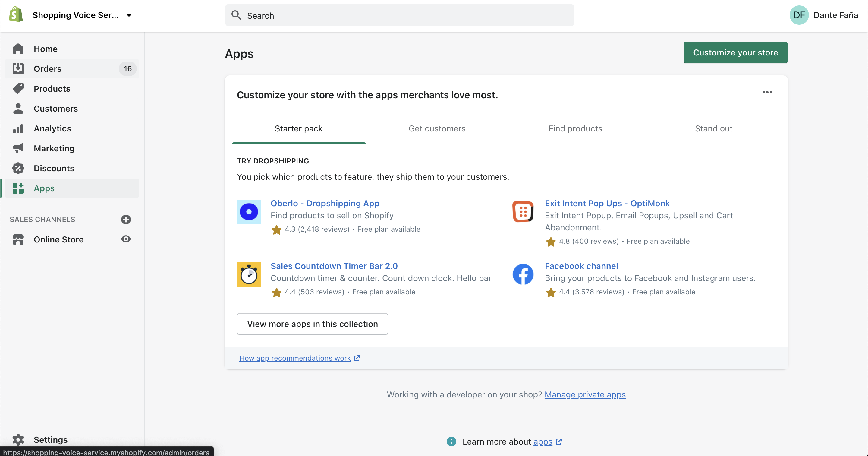The width and height of the screenshot is (868, 456).
Task: Click View more apps in this collection
Action: click(x=312, y=324)
